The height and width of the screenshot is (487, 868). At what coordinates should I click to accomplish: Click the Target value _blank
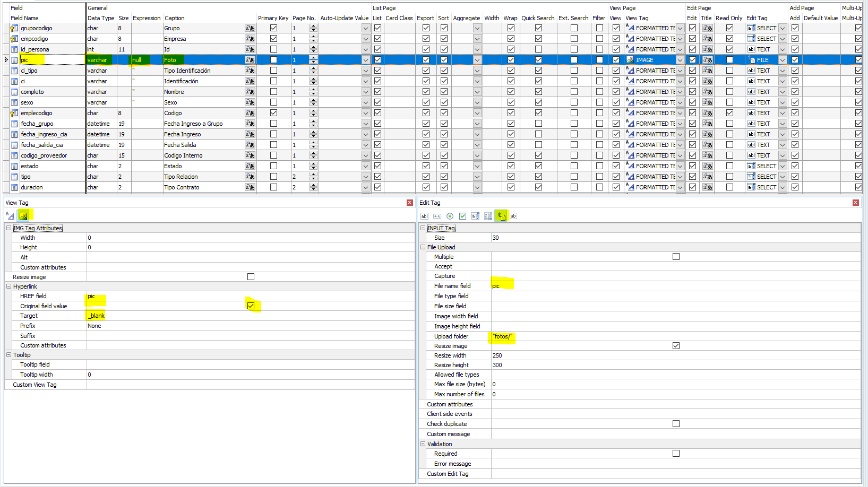tap(96, 316)
